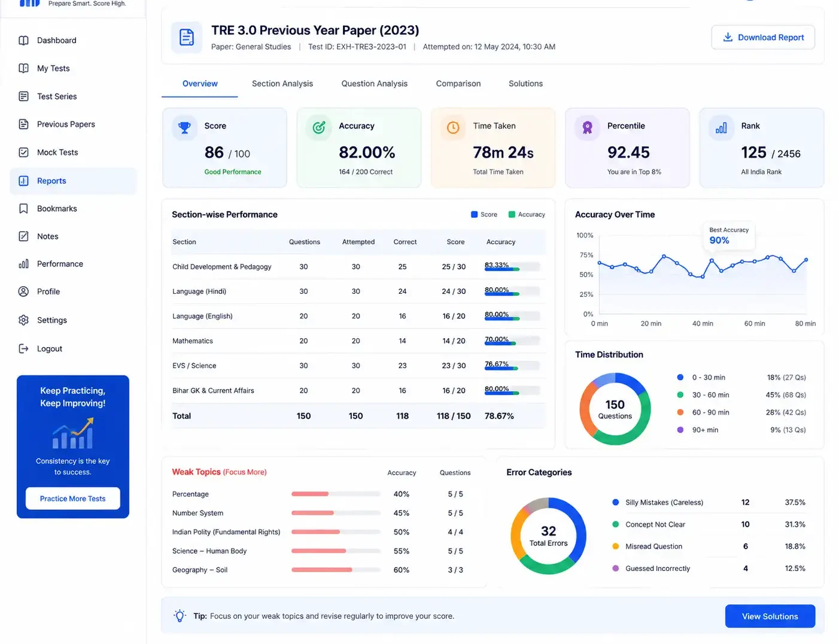The height and width of the screenshot is (644, 839).
Task: Click the Guessed Incorrectly purple dot
Action: [616, 568]
